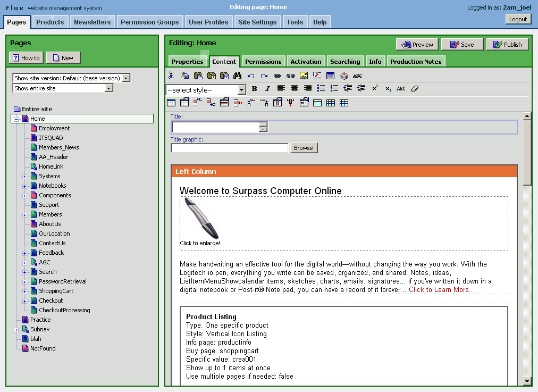Click the Insert form icon
This screenshot has width=538, height=392.
[331, 76]
